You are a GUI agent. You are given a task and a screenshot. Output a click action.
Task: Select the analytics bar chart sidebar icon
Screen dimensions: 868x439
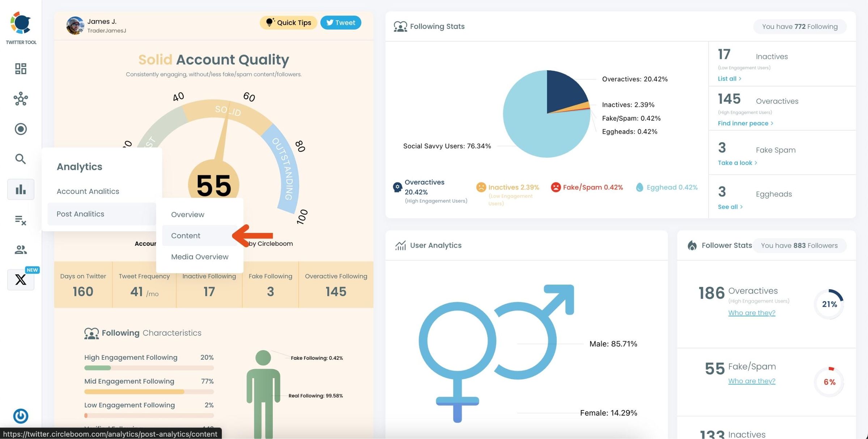click(x=21, y=189)
